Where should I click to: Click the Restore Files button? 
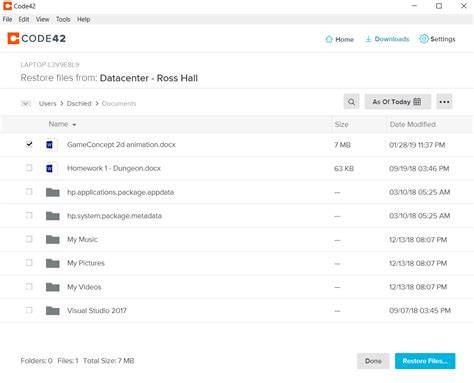coord(425,361)
